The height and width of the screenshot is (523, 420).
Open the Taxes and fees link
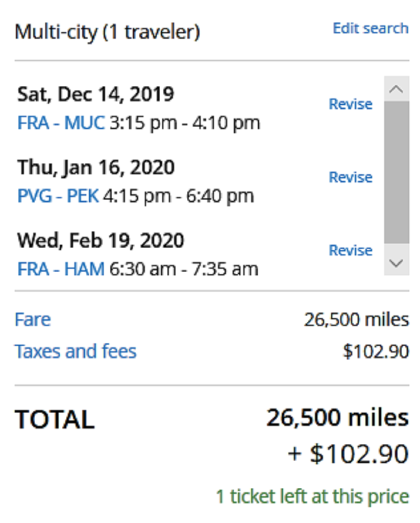76,351
